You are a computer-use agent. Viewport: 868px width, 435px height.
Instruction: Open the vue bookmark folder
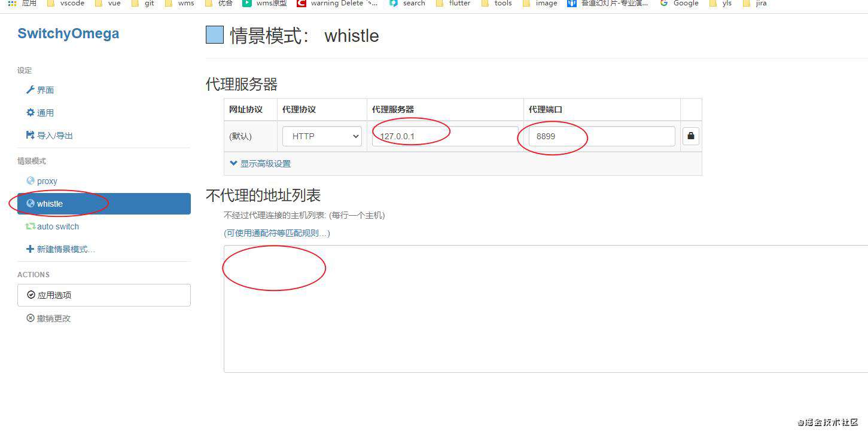pyautogui.click(x=108, y=3)
